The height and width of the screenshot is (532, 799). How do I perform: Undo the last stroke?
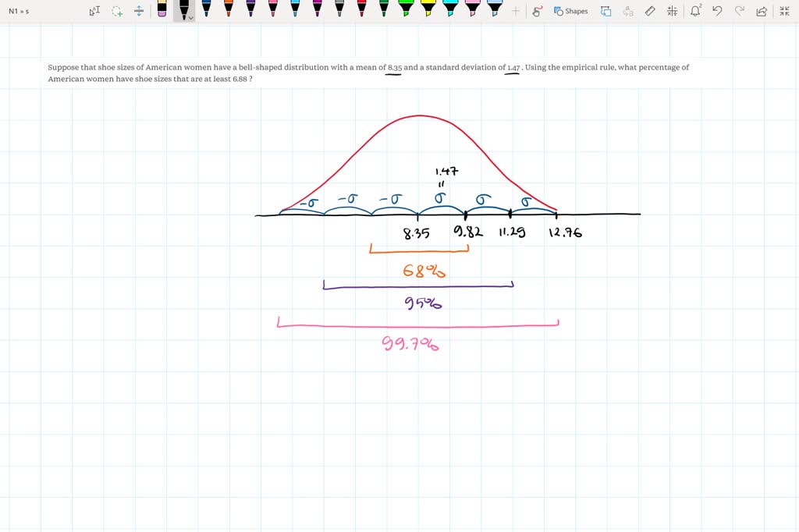click(x=717, y=11)
